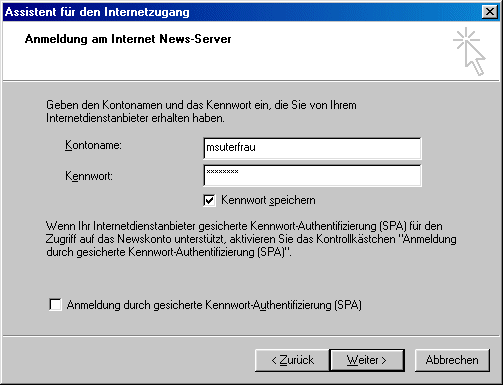This screenshot has width=503, height=385.
Task: Focus the Kennwort field with asterisks
Action: point(312,175)
